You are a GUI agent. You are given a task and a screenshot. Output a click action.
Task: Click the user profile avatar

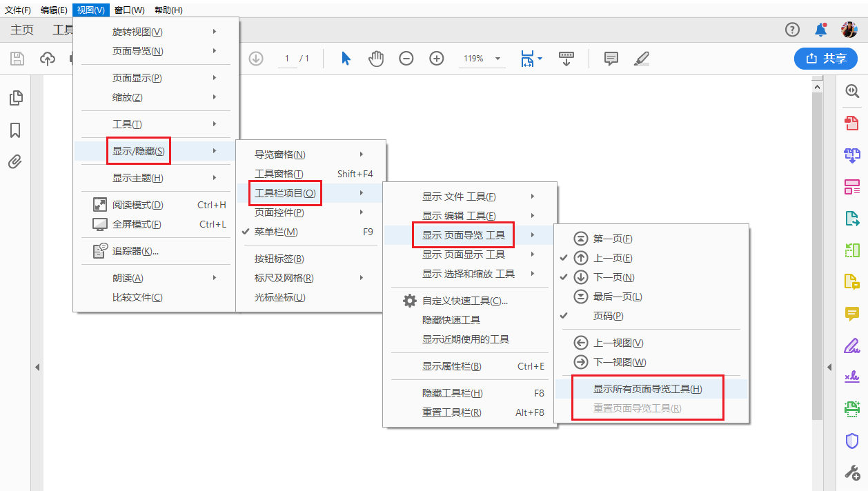pyautogui.click(x=849, y=30)
